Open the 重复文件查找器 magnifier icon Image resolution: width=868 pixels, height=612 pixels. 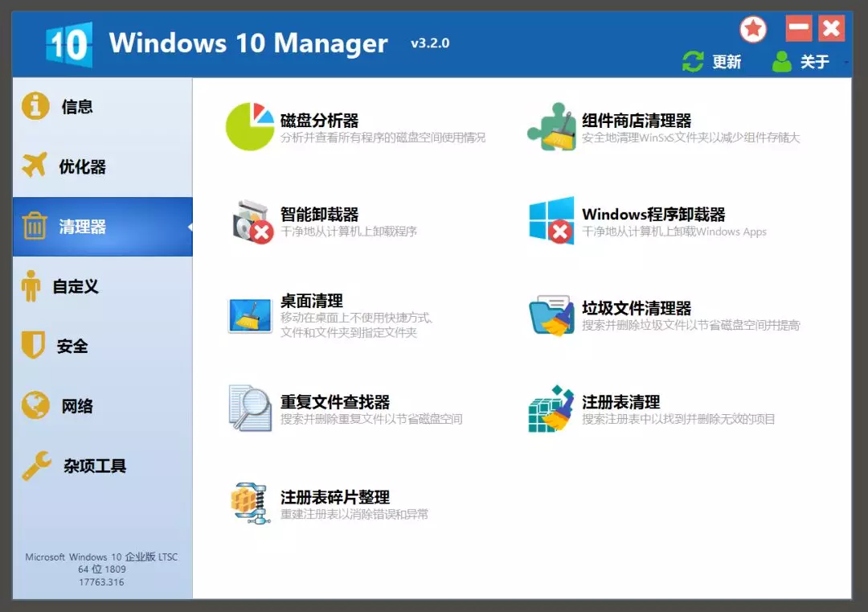250,409
